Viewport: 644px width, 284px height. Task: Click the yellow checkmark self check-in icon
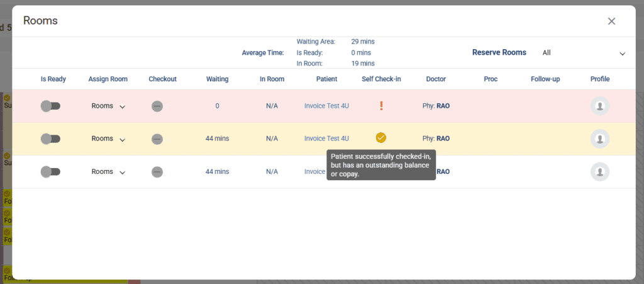(x=381, y=138)
